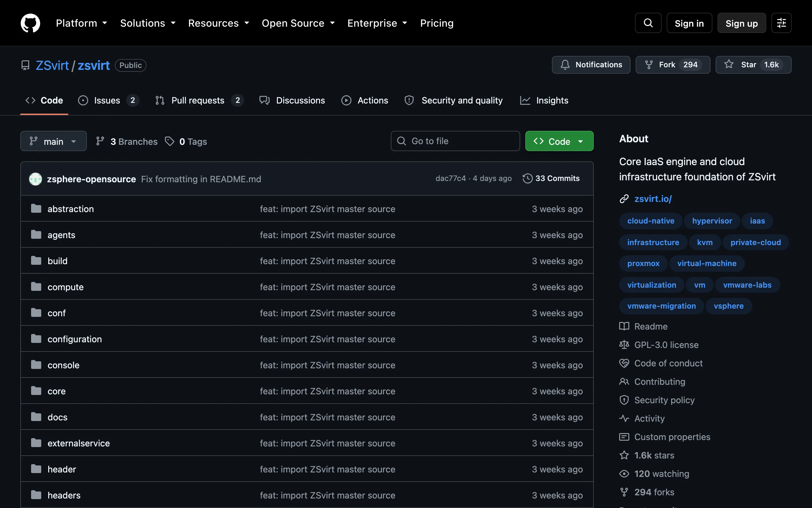The width and height of the screenshot is (812, 508).
Task: Expand the Platform menu
Action: click(x=82, y=23)
